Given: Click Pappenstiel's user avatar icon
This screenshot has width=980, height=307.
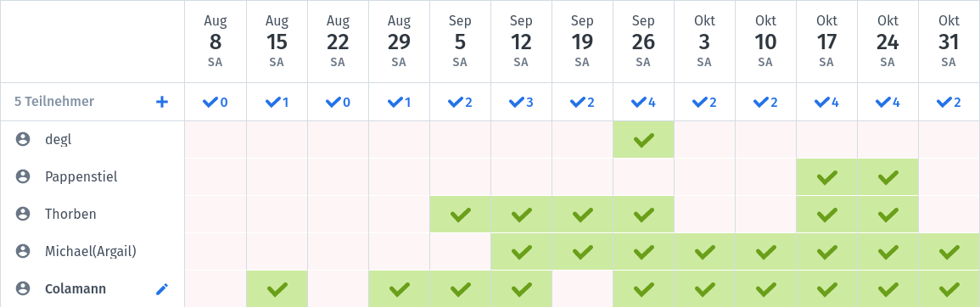Looking at the screenshot, I should [23, 177].
